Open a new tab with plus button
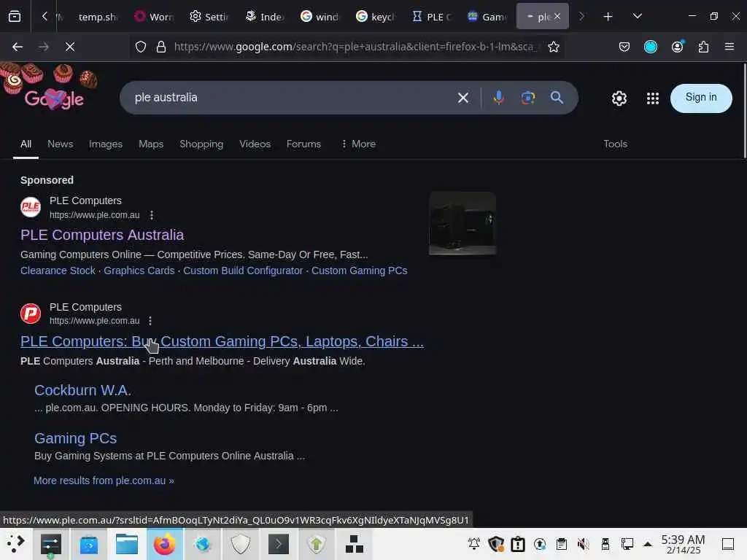Image resolution: width=747 pixels, height=560 pixels. [x=608, y=17]
